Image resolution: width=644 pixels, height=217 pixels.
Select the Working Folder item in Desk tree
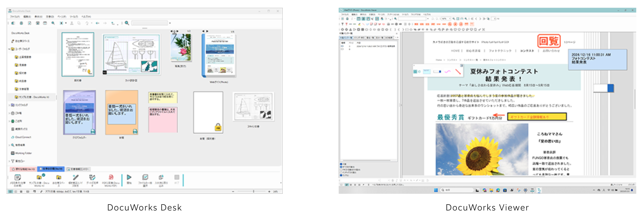(x=23, y=153)
